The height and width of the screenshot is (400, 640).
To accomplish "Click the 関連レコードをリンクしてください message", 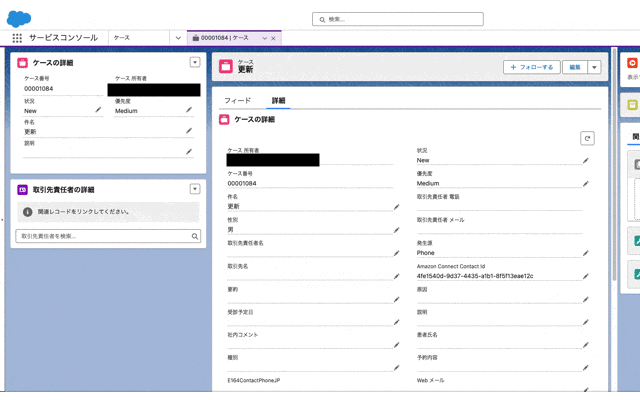I will 83,212.
